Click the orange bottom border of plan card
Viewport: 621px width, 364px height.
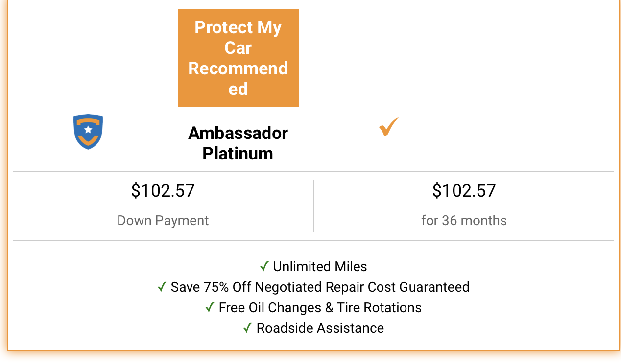coord(313,351)
